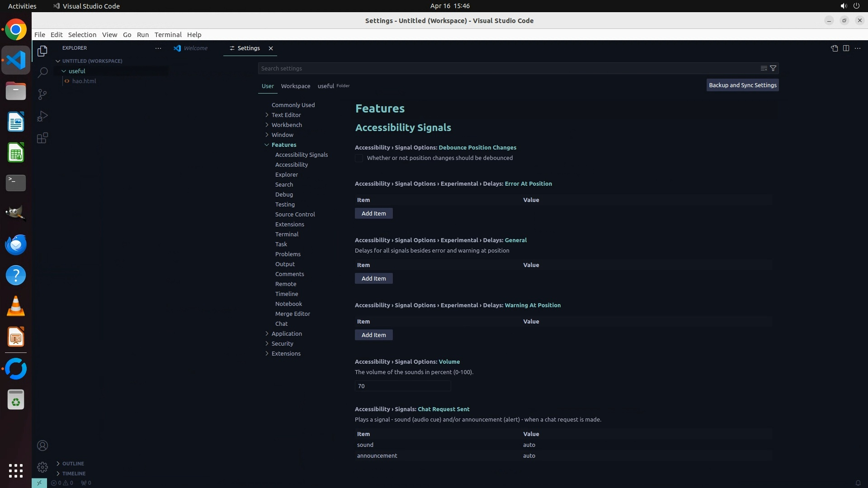Open the Extensions view icon
Image resolution: width=868 pixels, height=488 pixels.
click(42, 138)
